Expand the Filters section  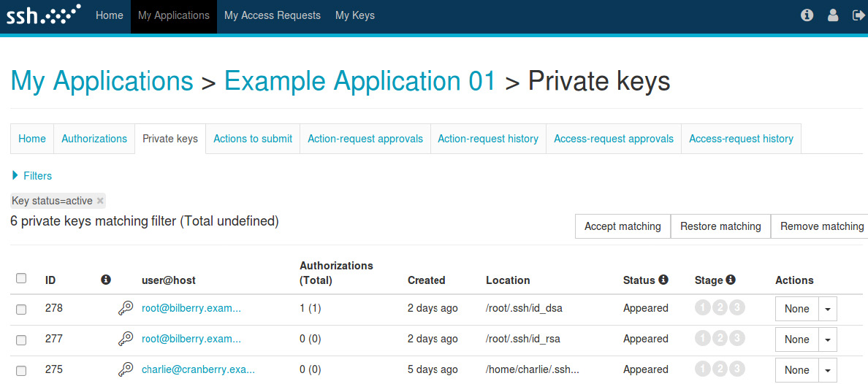(31, 176)
